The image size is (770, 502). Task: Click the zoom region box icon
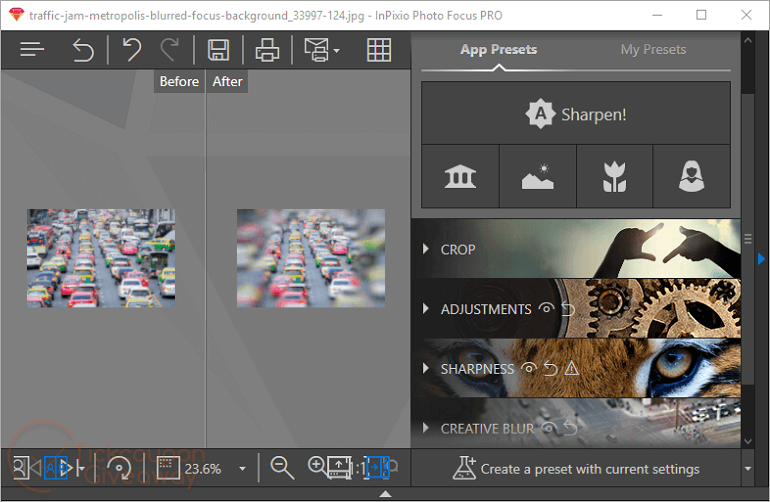(x=168, y=468)
